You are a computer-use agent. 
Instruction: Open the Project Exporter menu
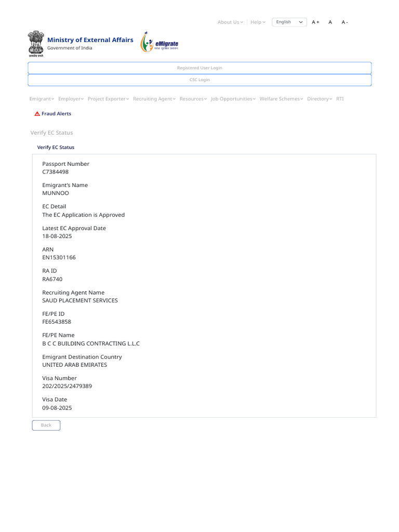coord(108,99)
